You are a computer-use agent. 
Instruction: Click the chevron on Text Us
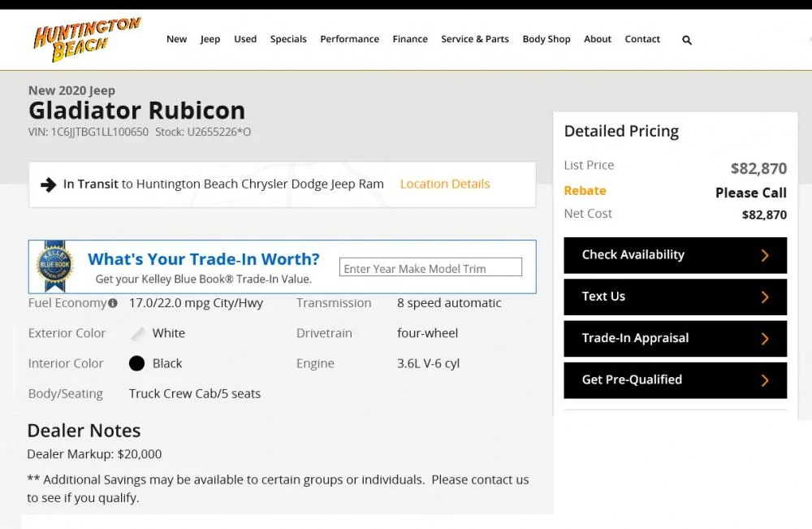click(765, 297)
